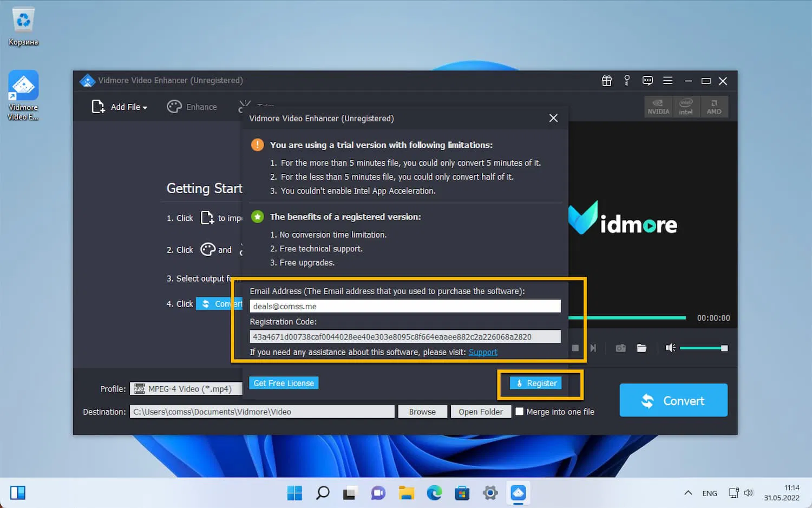
Task: Click the green playback progress bar
Action: (627, 317)
